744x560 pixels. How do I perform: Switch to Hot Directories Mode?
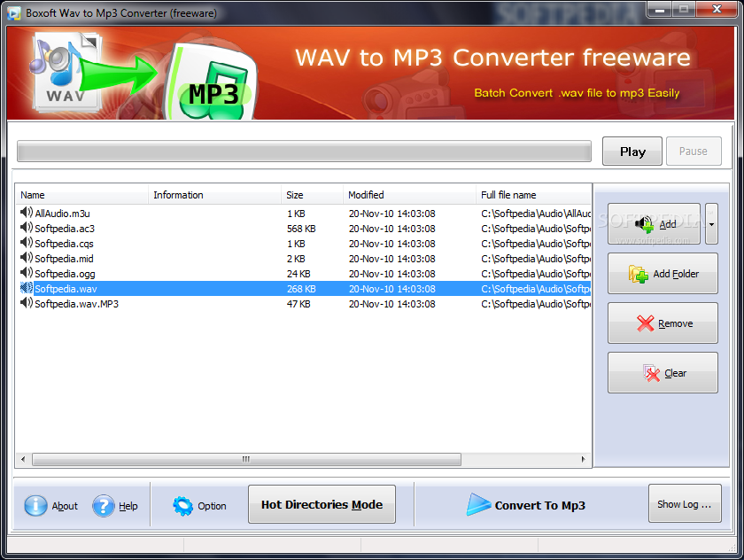[322, 504]
